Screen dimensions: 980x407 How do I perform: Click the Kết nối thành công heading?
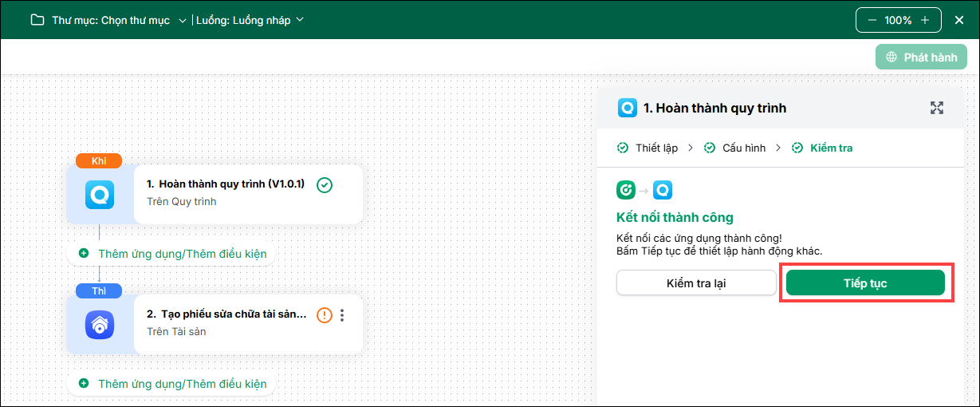(x=675, y=217)
